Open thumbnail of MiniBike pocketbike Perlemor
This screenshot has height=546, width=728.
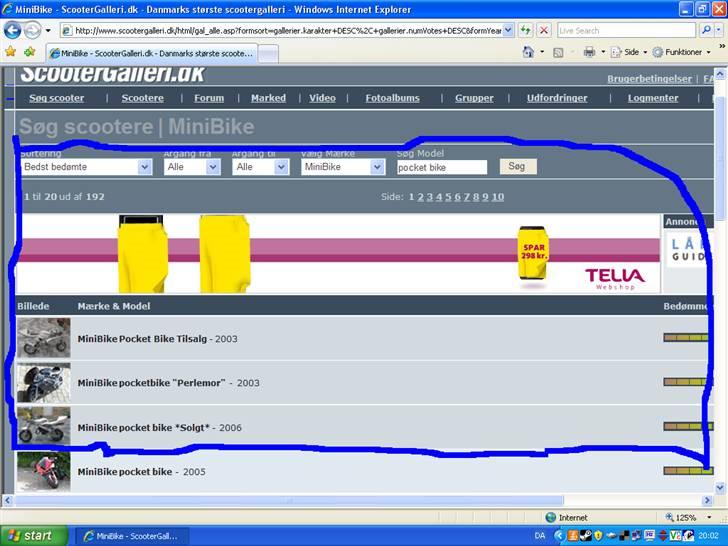[x=44, y=383]
